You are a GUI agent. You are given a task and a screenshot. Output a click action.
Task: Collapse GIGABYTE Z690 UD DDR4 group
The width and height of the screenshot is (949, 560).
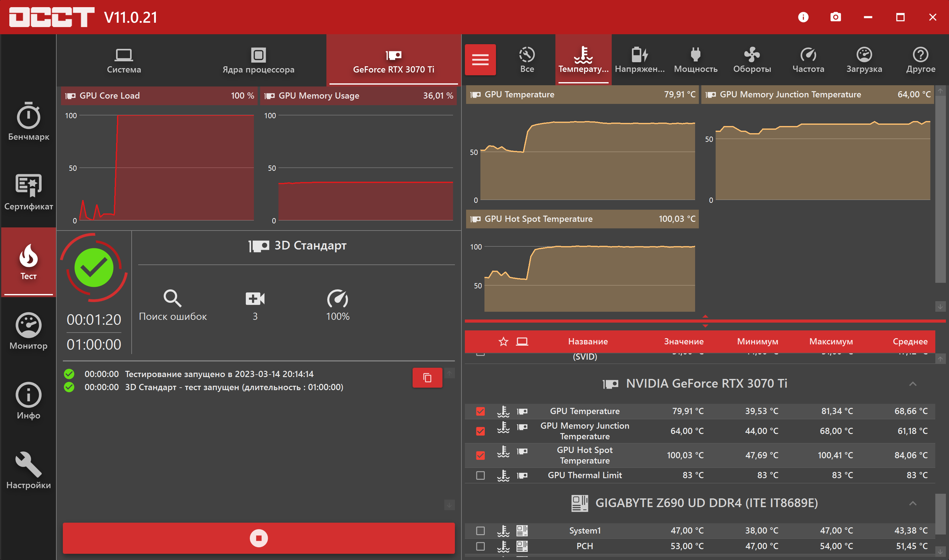(912, 503)
